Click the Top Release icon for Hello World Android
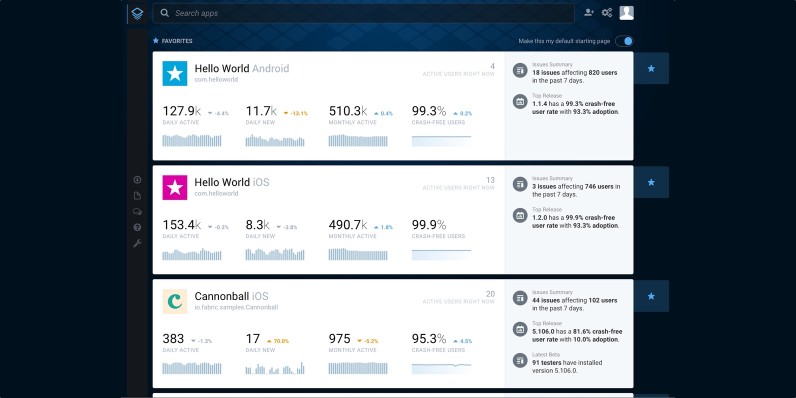 tap(520, 102)
